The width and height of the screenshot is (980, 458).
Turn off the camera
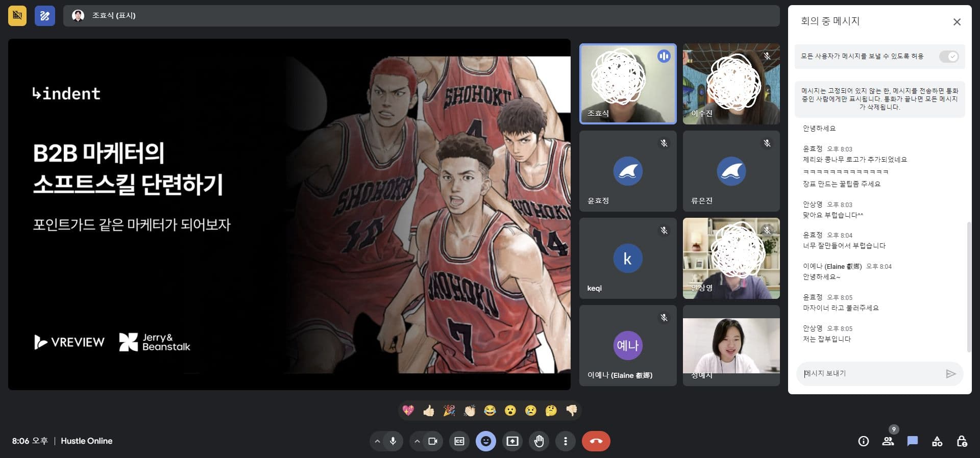coord(433,441)
